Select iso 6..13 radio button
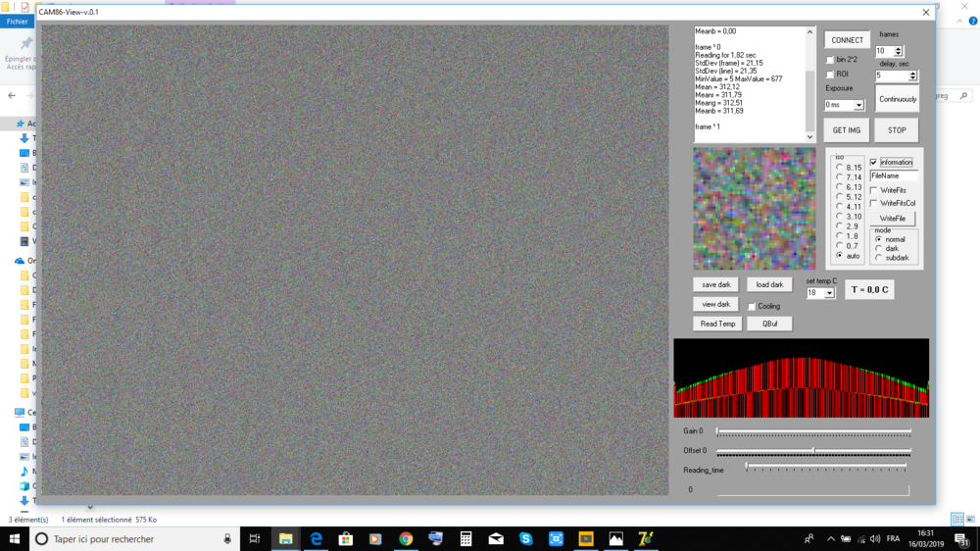 click(x=840, y=187)
